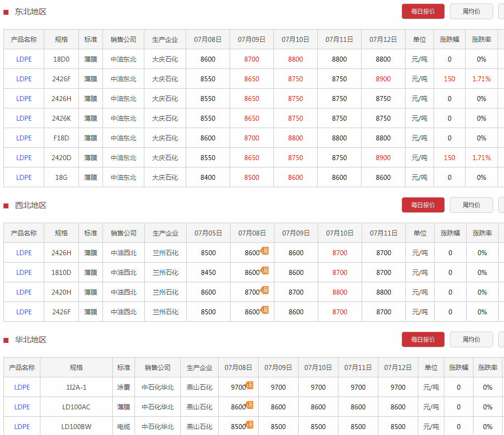The image size is (504, 435).
Task: Click the 销售公司 header in 华北地区 table
Action: 158,368
